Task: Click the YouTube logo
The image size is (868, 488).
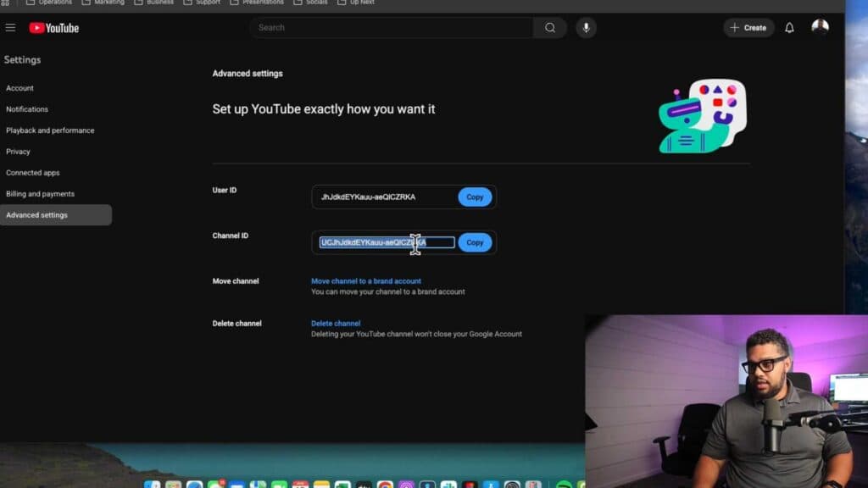Action: 53,28
